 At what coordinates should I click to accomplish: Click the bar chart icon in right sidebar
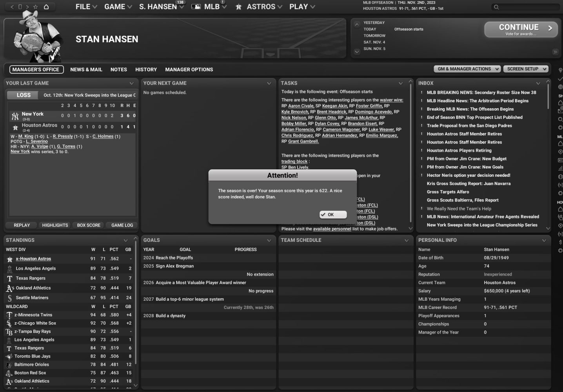pos(560,168)
